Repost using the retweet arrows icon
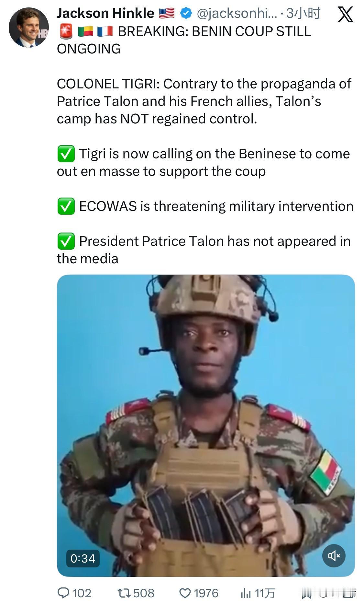Viewport: 364px width, 605px height. 124,593
